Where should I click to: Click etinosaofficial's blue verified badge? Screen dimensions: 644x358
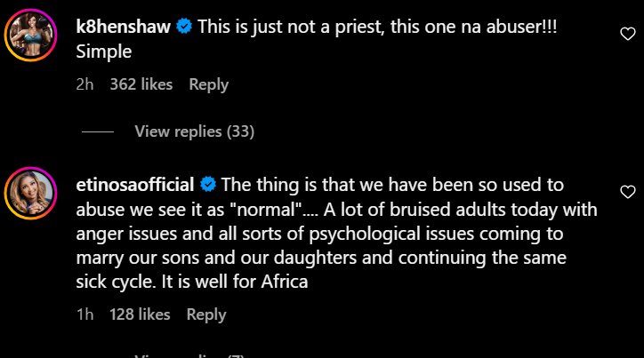(208, 185)
